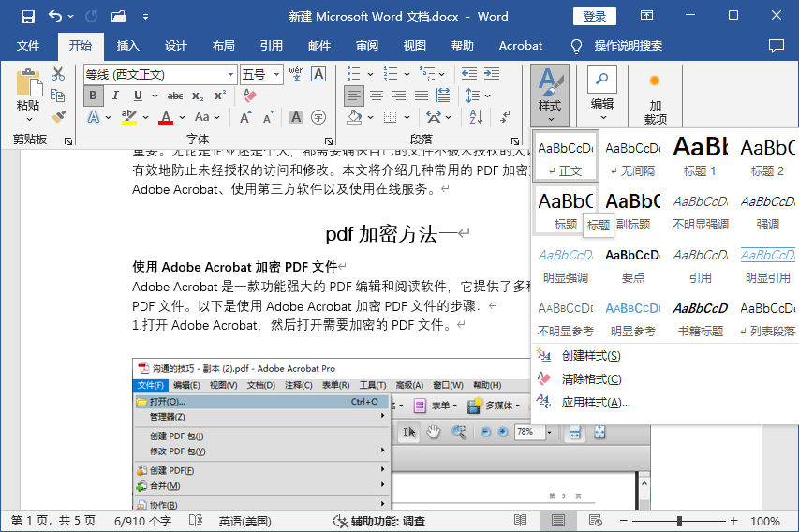799x532 pixels.
Task: Apply distributed alignment
Action: [444, 96]
